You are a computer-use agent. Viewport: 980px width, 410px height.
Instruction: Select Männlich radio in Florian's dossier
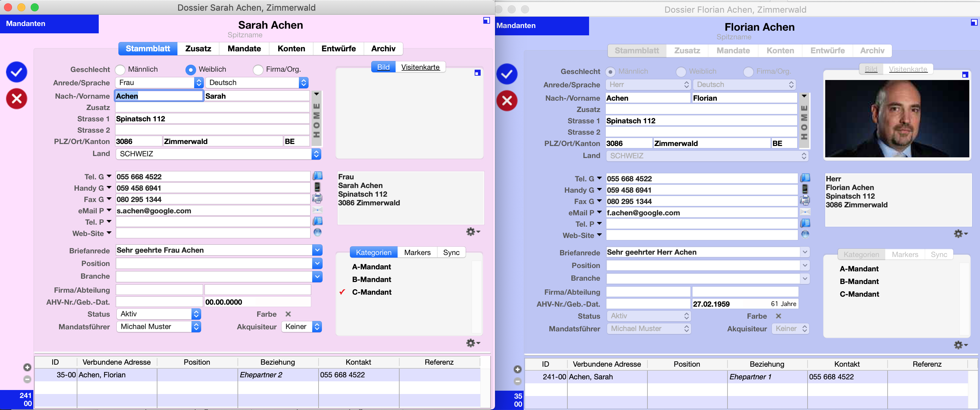click(610, 72)
